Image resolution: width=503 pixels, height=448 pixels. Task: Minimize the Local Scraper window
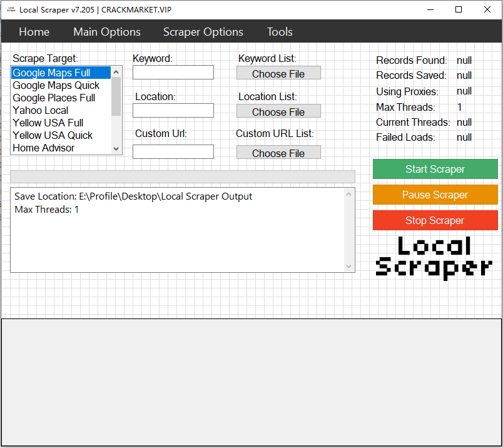(x=430, y=9)
